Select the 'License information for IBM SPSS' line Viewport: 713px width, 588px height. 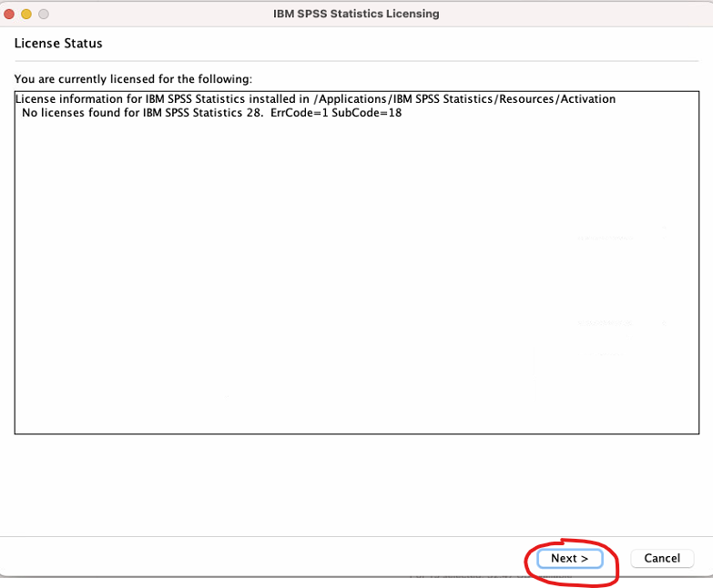click(x=316, y=99)
